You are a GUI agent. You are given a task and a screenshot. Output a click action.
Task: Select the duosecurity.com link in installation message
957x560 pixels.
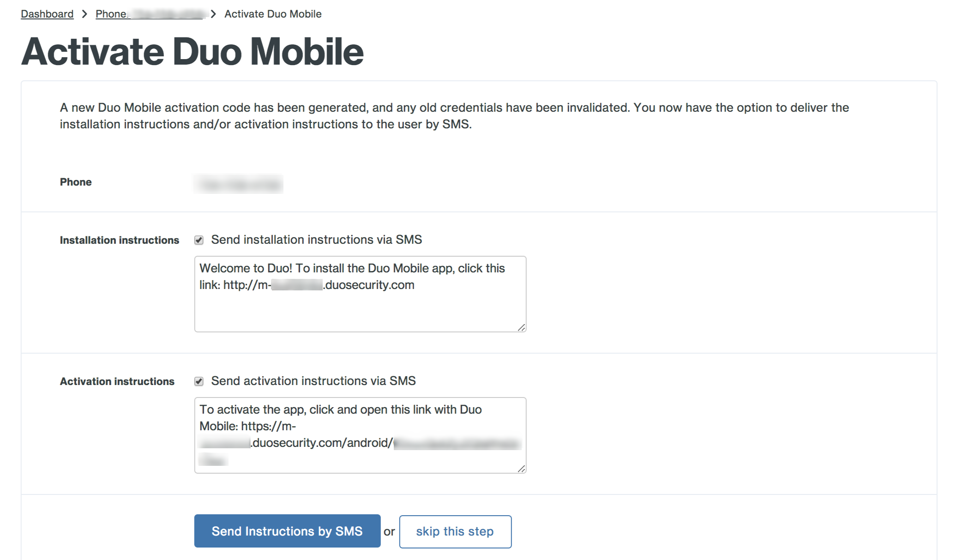point(319,285)
